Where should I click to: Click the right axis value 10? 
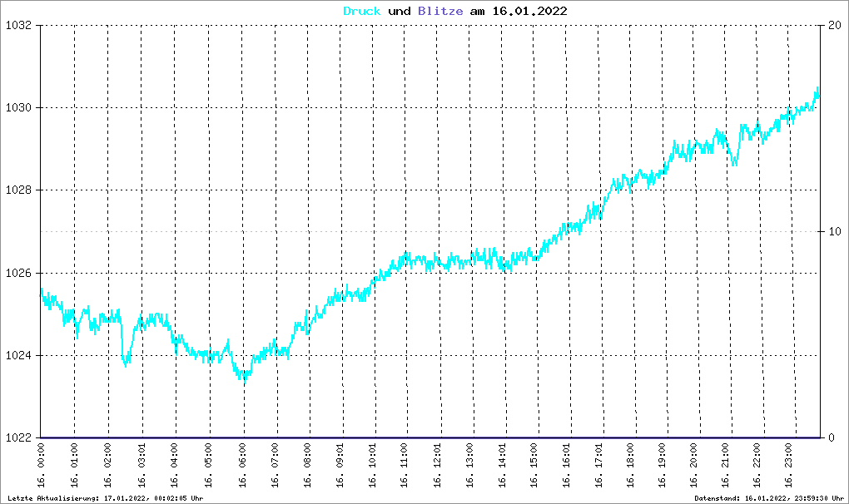[835, 231]
